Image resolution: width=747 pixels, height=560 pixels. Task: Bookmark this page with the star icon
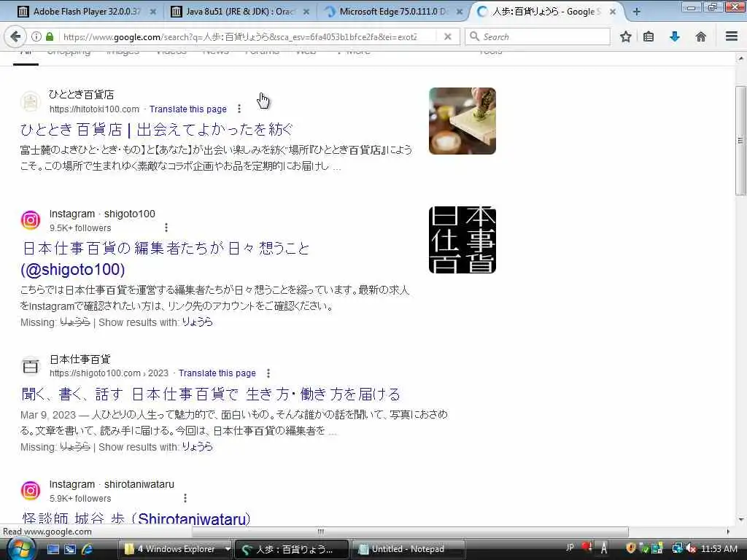pyautogui.click(x=625, y=36)
